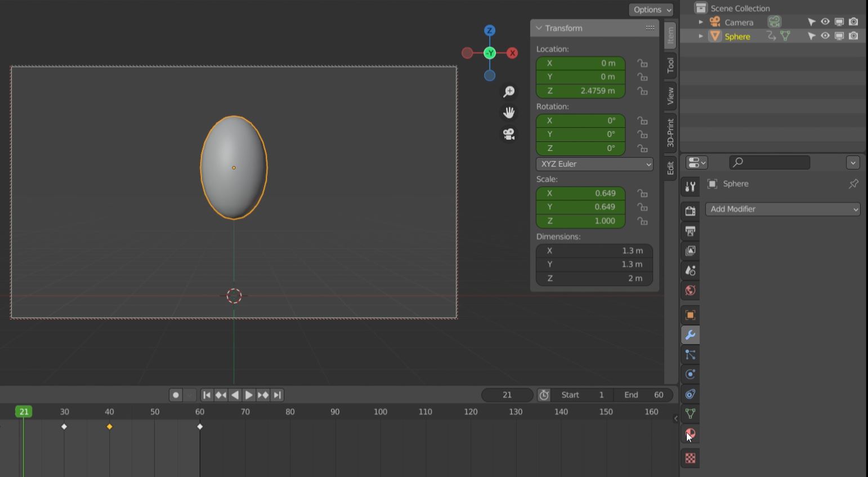The height and width of the screenshot is (477, 868).
Task: Open the XYZ Euler rotation mode dropdown
Action: (x=594, y=164)
